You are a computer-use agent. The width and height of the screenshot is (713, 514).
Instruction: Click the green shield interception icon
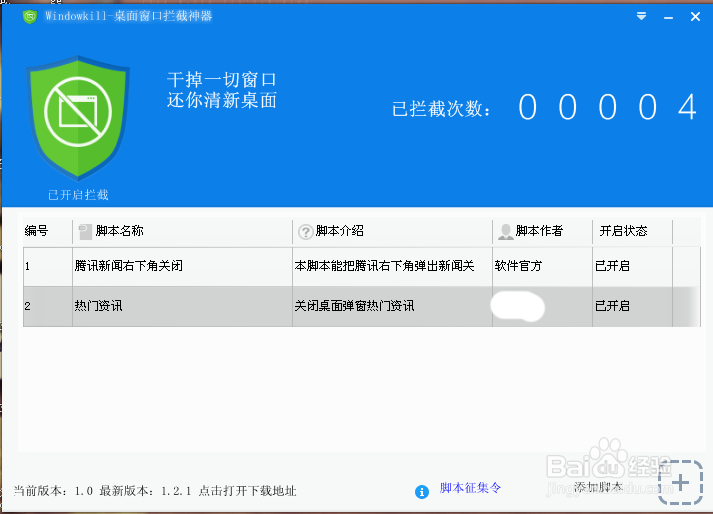pyautogui.click(x=78, y=117)
